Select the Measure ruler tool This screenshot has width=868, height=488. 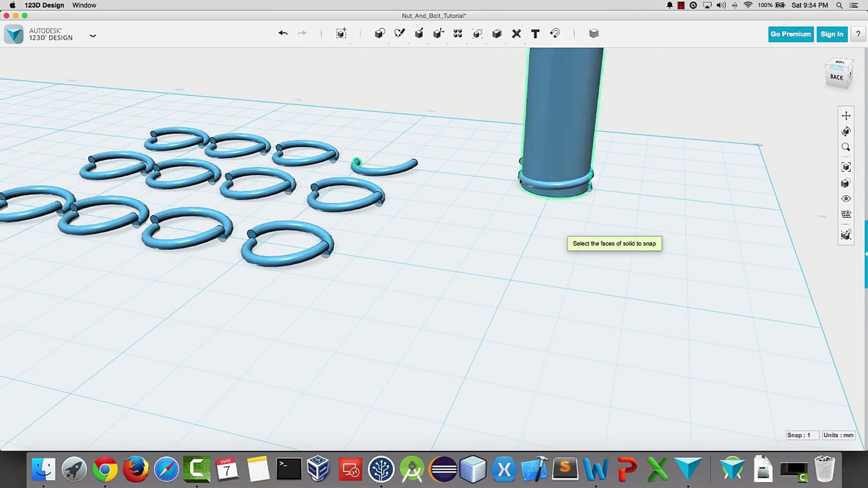click(x=516, y=33)
